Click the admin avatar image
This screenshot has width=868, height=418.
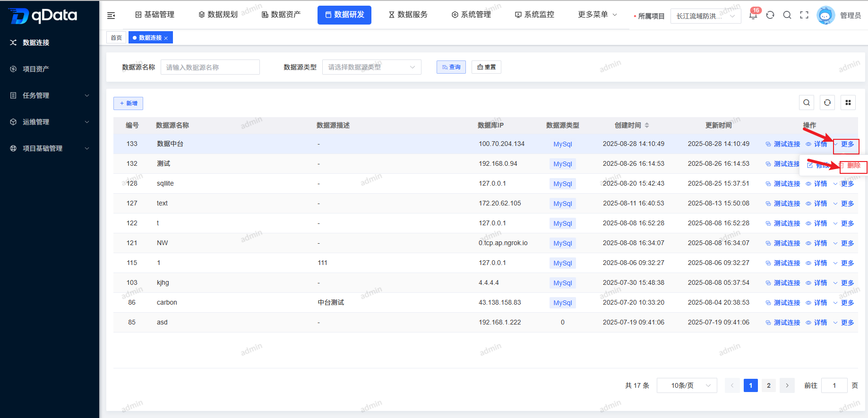[x=826, y=15]
